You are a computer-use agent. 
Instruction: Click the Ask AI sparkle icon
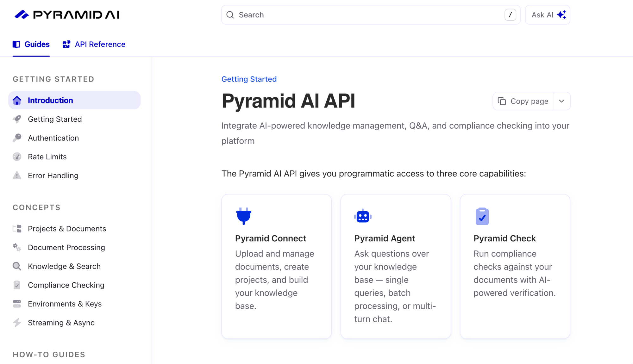pyautogui.click(x=562, y=15)
